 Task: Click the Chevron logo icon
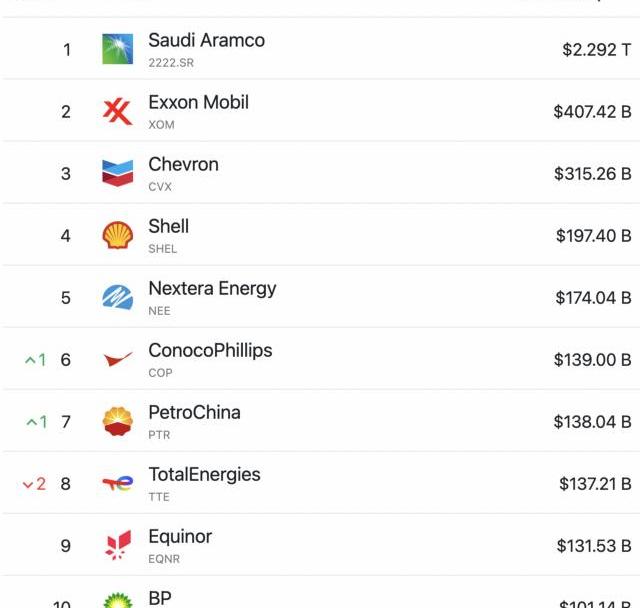(117, 173)
